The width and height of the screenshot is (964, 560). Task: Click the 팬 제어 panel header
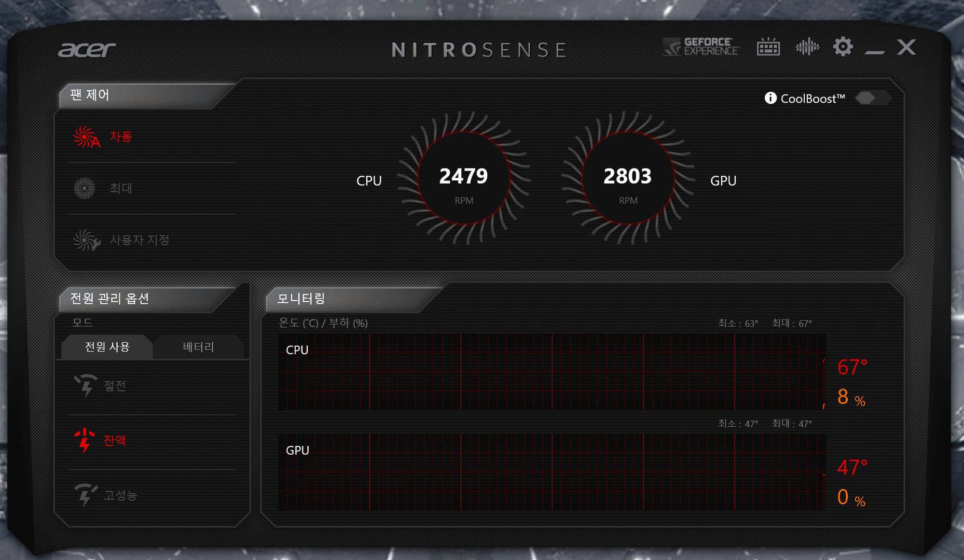89,95
